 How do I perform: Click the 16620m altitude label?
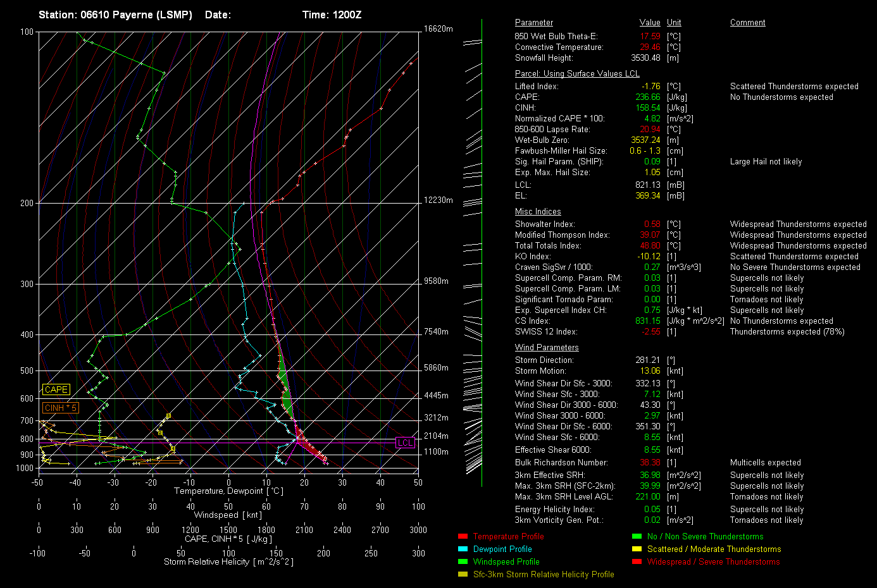pyautogui.click(x=438, y=29)
